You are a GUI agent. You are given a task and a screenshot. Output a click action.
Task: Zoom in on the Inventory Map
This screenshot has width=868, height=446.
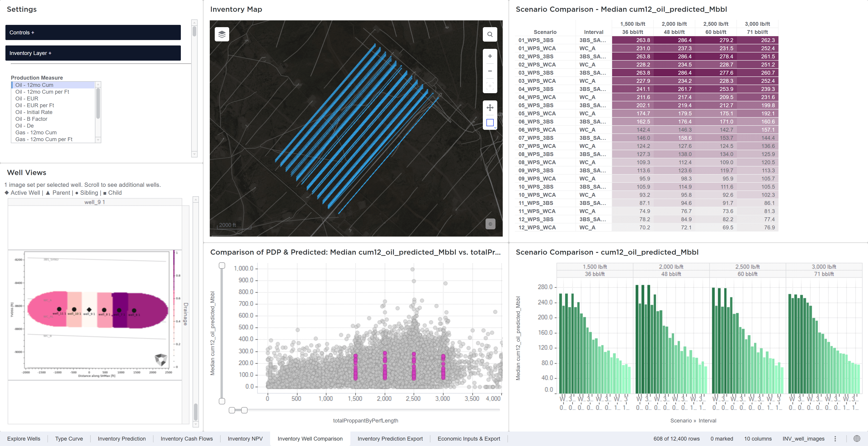[x=490, y=56]
